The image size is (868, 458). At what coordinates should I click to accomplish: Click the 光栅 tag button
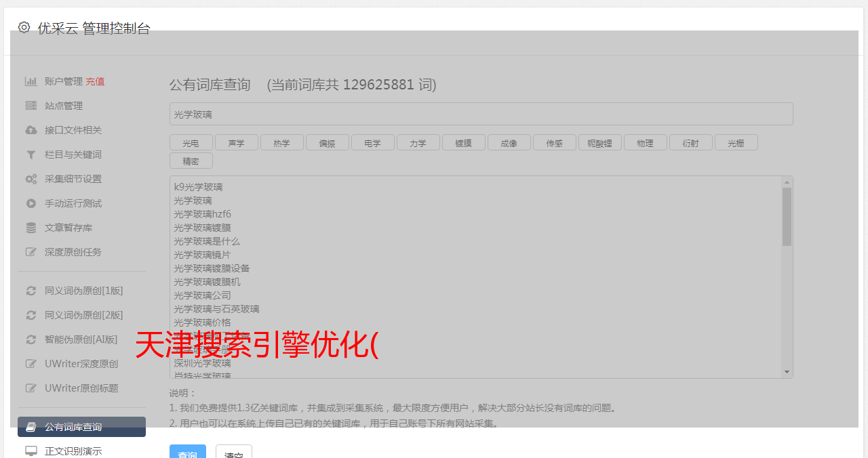(x=736, y=142)
